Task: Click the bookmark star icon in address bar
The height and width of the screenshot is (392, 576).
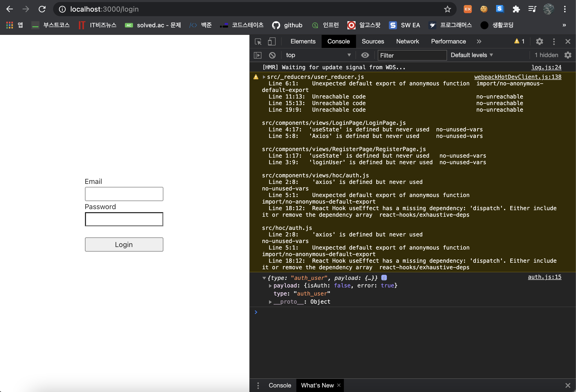Action: point(447,9)
